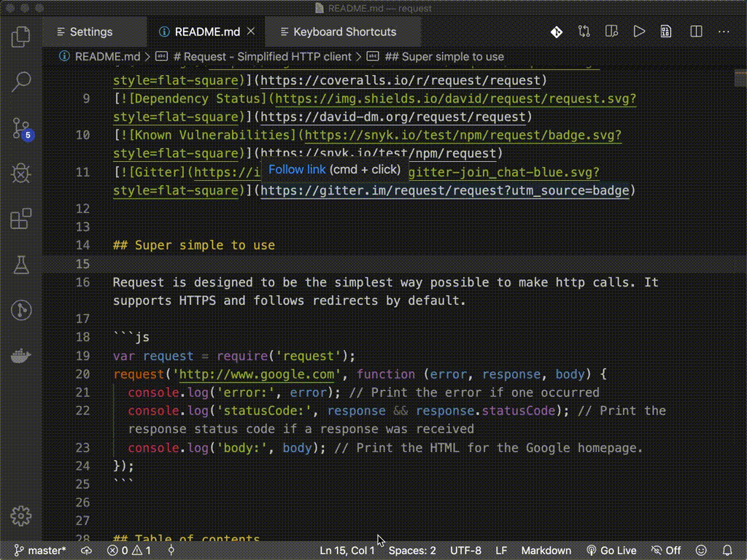Change end of line sequence LF
Image resolution: width=747 pixels, height=560 pixels.
pyautogui.click(x=501, y=551)
